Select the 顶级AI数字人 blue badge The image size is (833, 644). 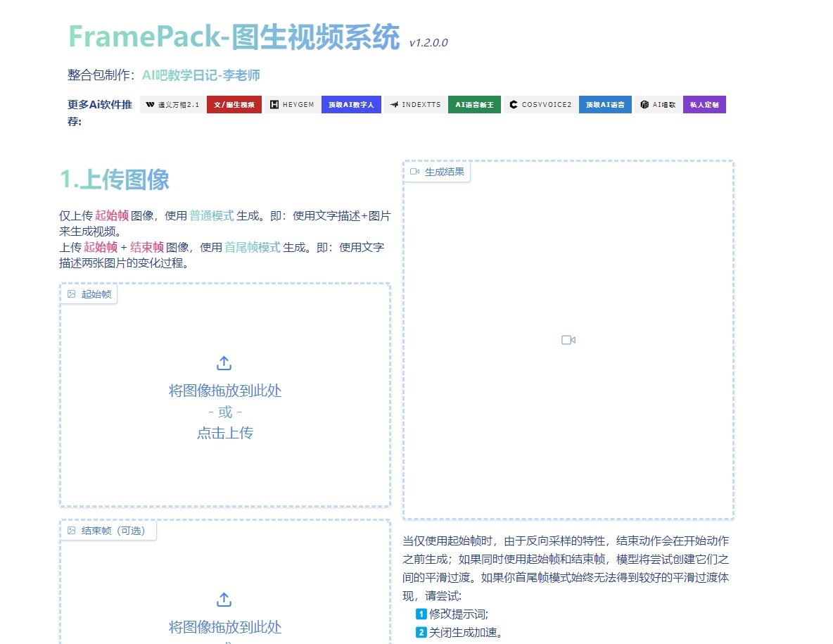pyautogui.click(x=351, y=104)
